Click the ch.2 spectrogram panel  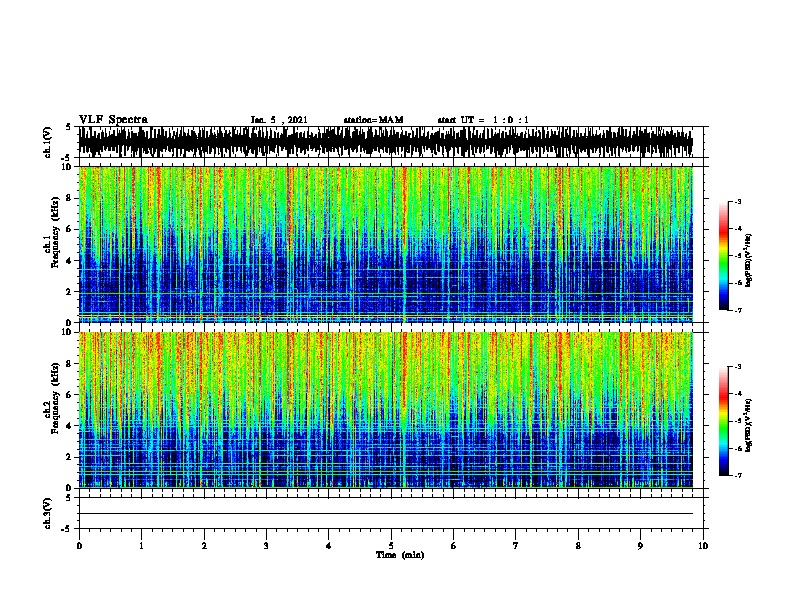tap(386, 410)
